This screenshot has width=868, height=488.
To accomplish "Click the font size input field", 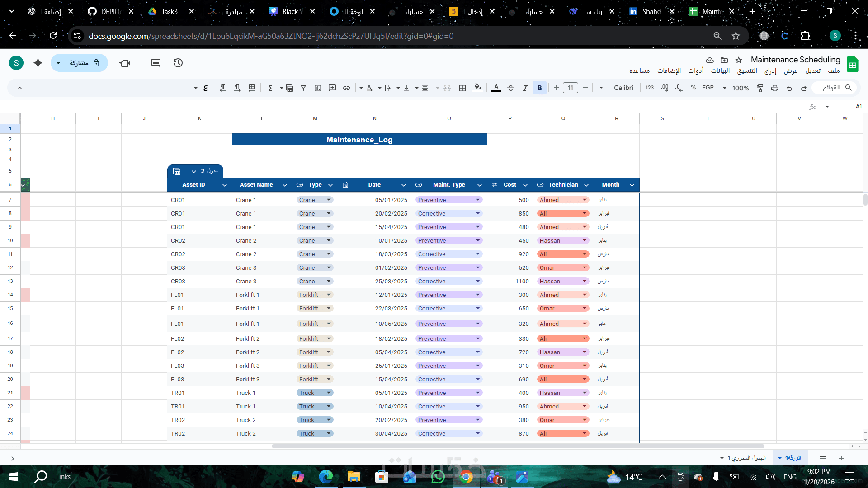I will point(571,88).
